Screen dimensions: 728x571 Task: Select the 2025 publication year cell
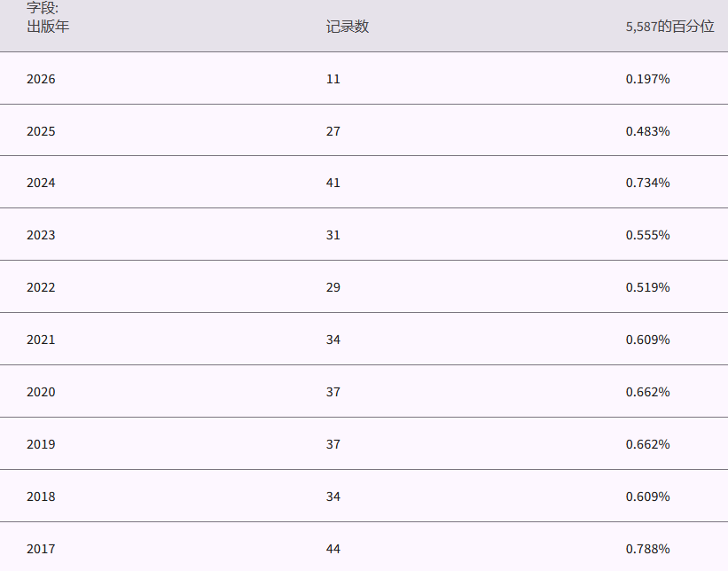point(41,131)
